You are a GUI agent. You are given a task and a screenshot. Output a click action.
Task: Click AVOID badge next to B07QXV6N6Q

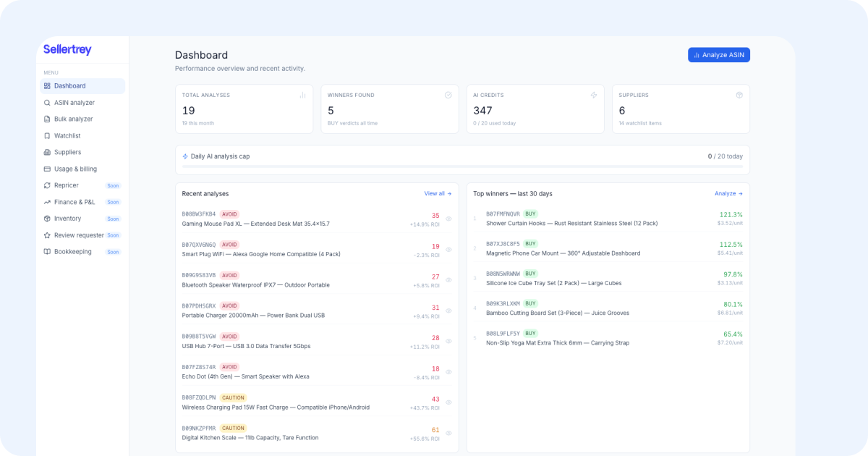pos(229,245)
